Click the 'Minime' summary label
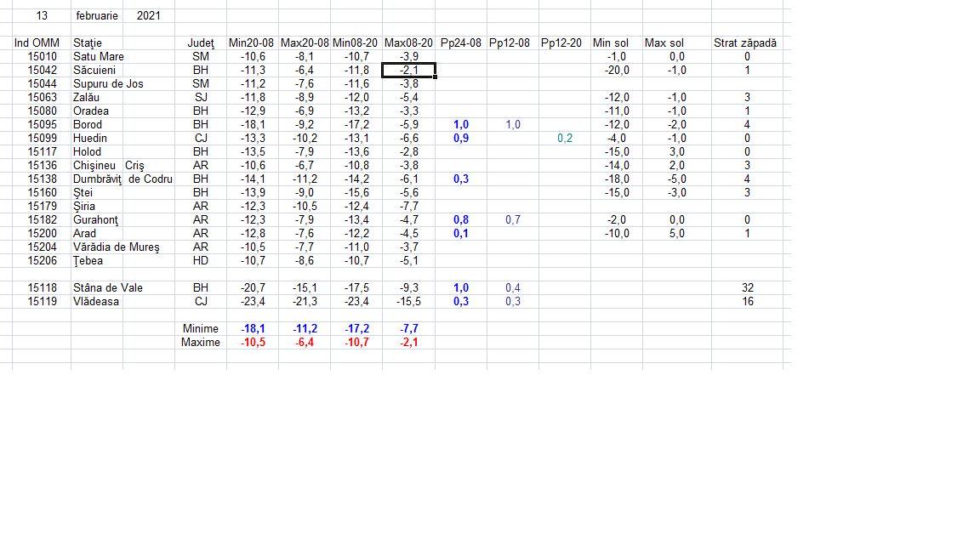Viewport: 980px width, 551px height. [x=201, y=328]
